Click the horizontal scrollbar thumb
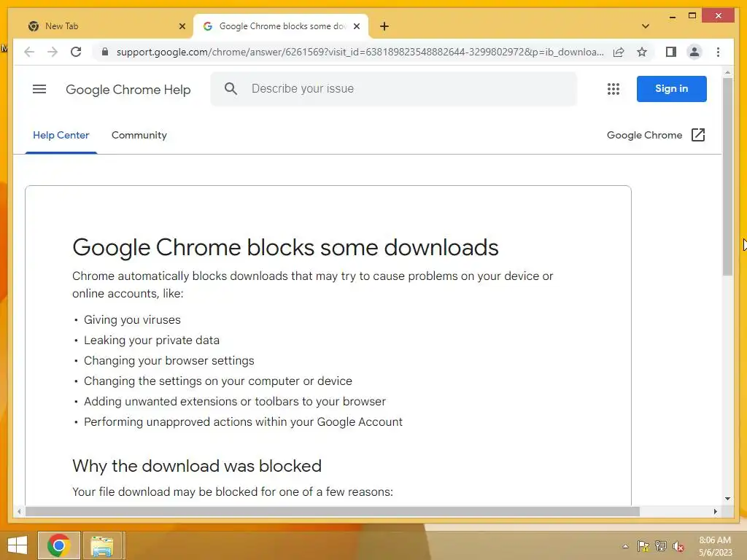747x560 pixels. click(333, 511)
